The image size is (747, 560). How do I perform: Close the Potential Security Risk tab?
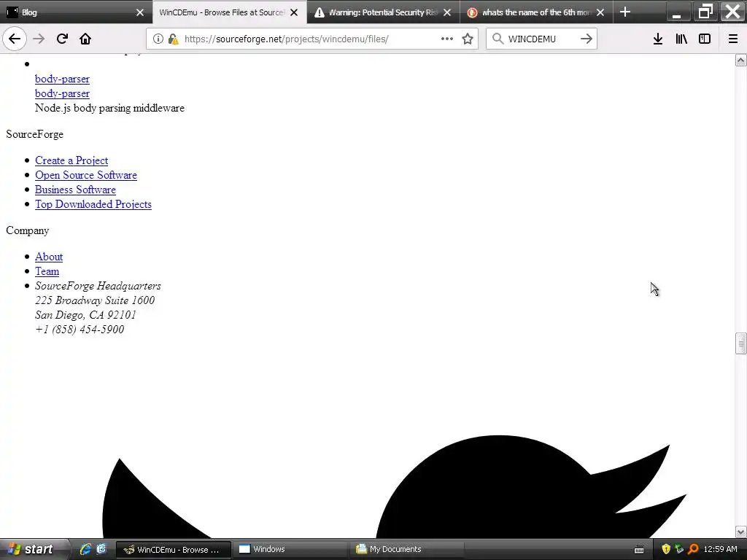point(447,12)
